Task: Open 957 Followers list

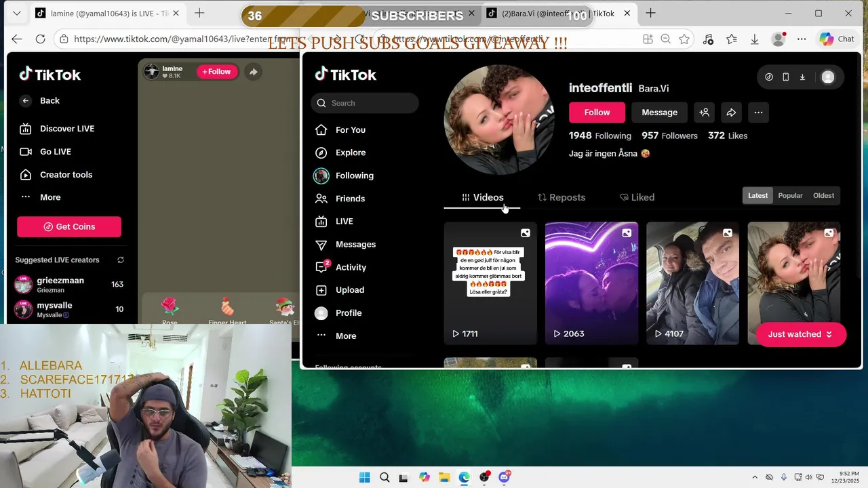Action: (x=669, y=136)
